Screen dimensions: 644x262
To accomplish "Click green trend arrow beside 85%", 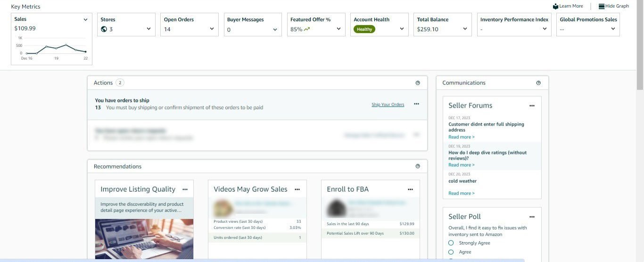I will point(307,29).
